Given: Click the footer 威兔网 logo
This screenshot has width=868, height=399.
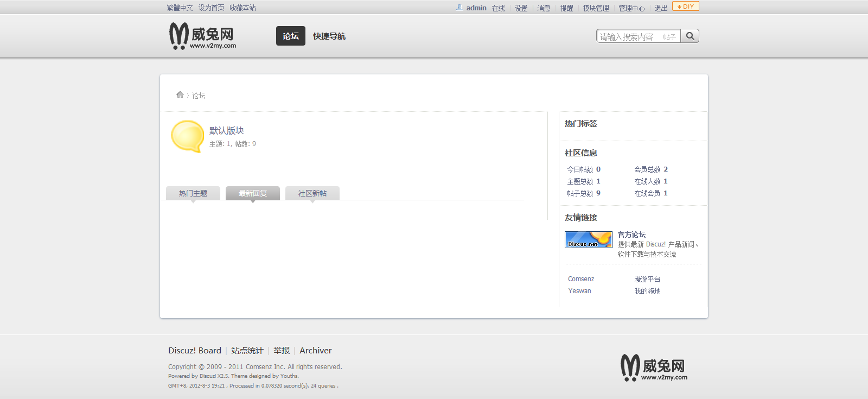Looking at the screenshot, I should click(654, 368).
